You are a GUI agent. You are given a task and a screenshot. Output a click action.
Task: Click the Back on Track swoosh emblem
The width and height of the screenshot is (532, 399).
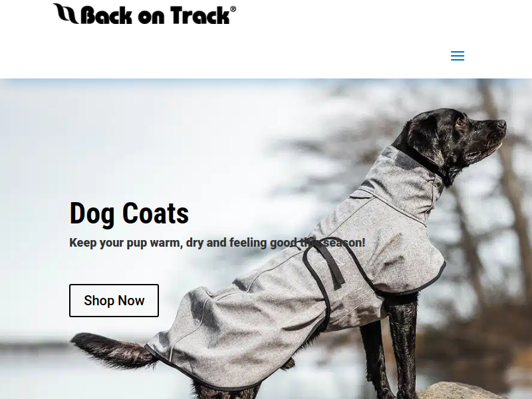66,13
